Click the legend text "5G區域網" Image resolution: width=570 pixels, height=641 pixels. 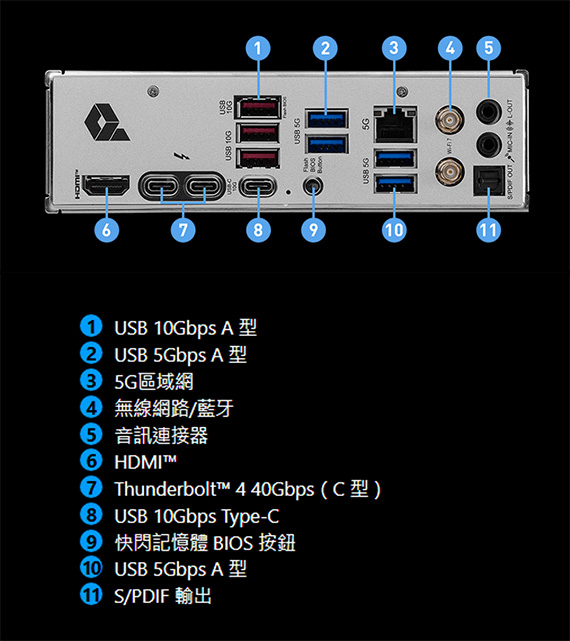coord(154,381)
